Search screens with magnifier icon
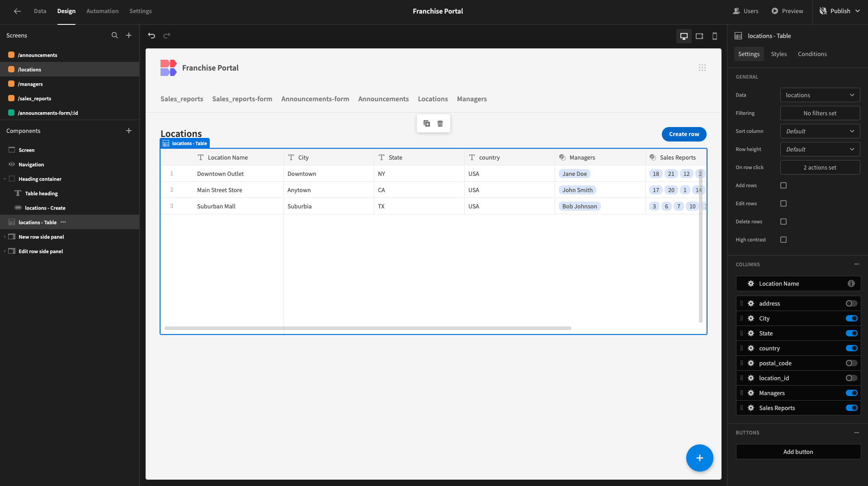The image size is (868, 486). coord(115,35)
